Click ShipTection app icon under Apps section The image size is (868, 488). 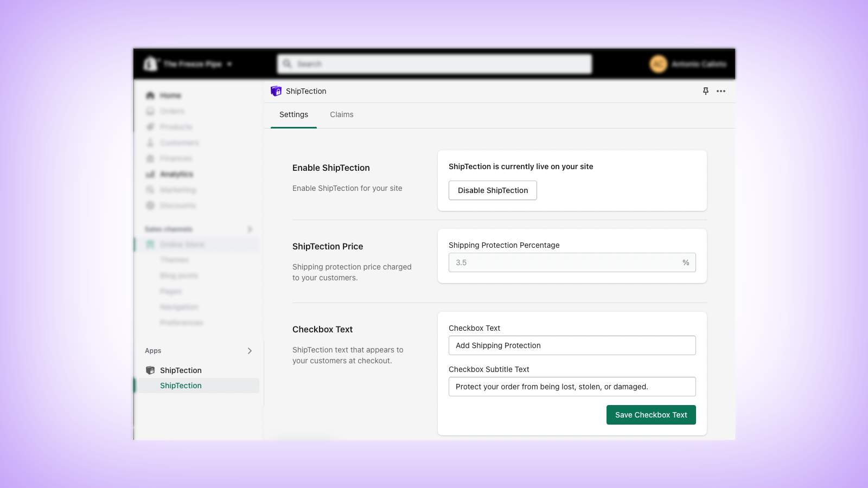point(150,370)
